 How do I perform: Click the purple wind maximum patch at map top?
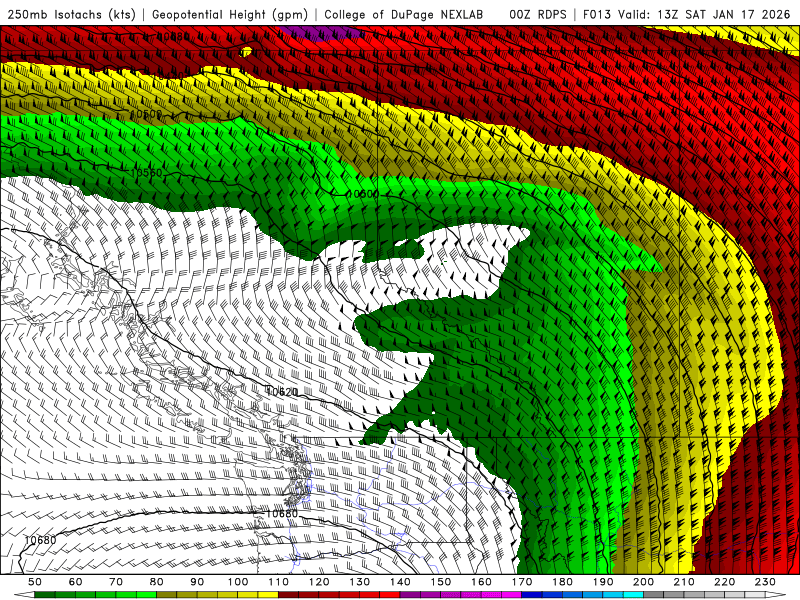click(x=321, y=33)
